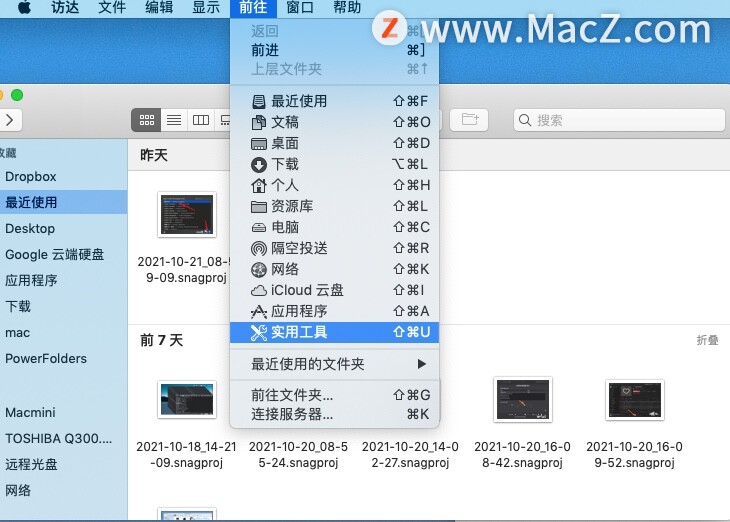Select Dropbox in the sidebar

63,176
